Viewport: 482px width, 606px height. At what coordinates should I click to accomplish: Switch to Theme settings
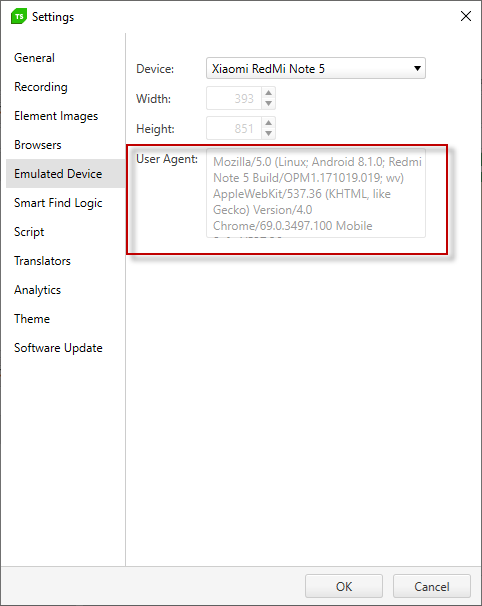65,318
